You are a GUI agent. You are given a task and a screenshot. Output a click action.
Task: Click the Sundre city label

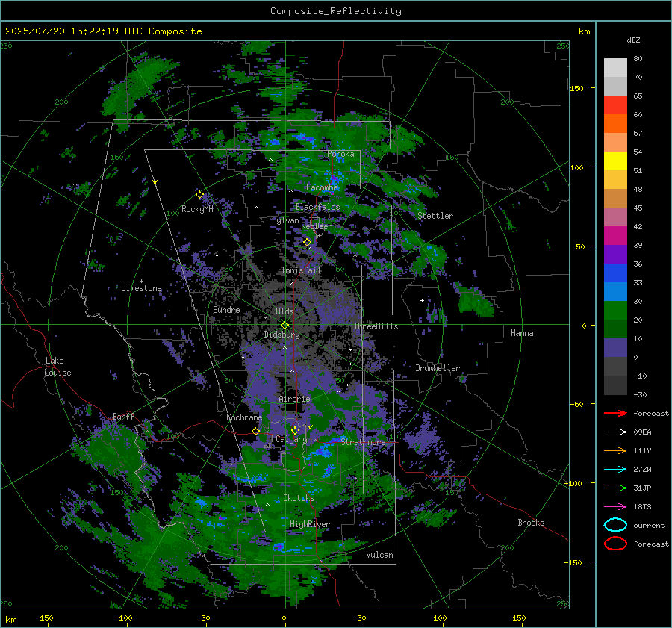(226, 310)
